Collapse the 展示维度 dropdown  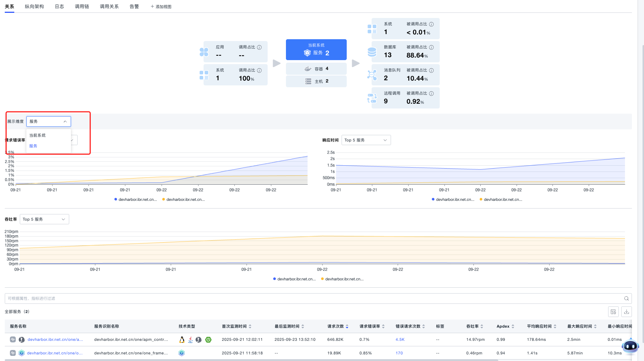49,122
